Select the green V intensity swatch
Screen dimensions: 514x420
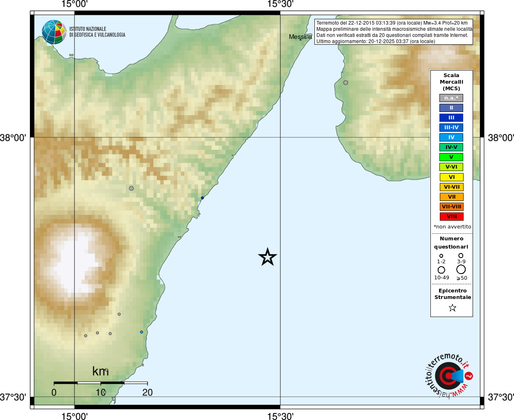pos(451,157)
